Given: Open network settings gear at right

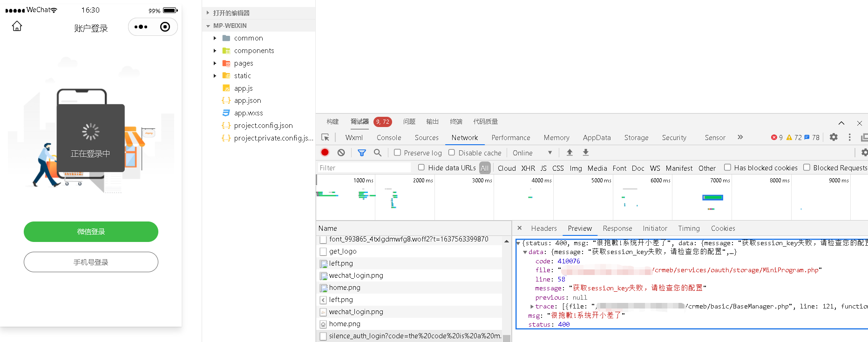Looking at the screenshot, I should (x=864, y=153).
